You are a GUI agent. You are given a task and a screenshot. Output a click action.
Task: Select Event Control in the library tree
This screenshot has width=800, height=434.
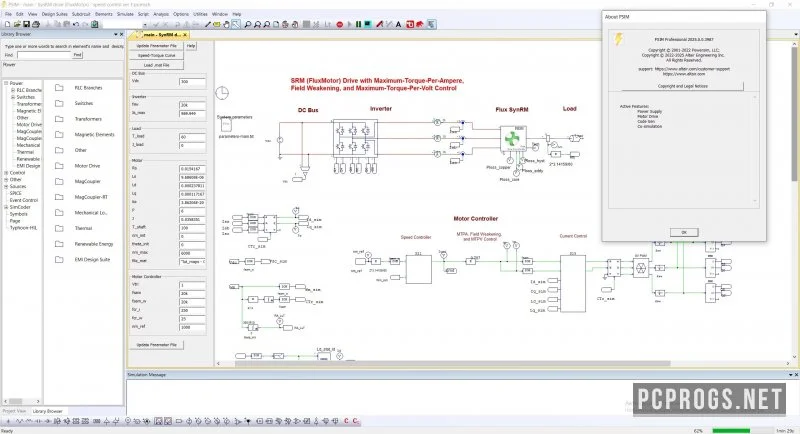click(x=23, y=200)
